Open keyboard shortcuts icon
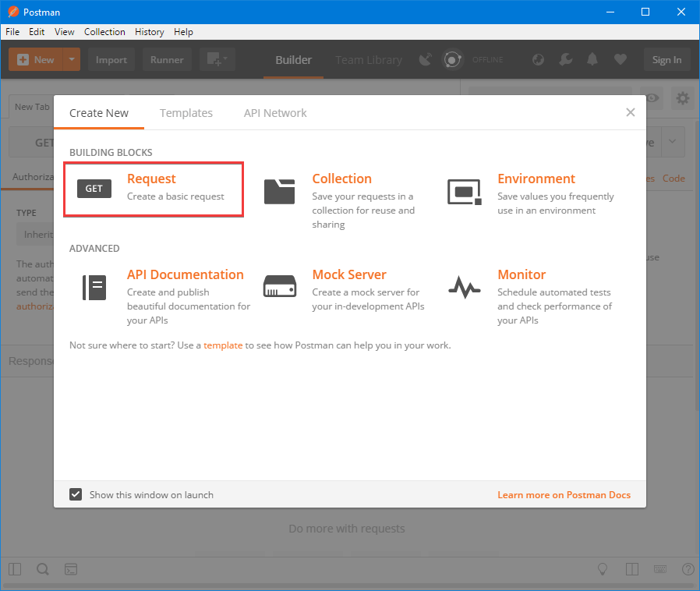Image resolution: width=700 pixels, height=591 pixels. click(x=660, y=569)
